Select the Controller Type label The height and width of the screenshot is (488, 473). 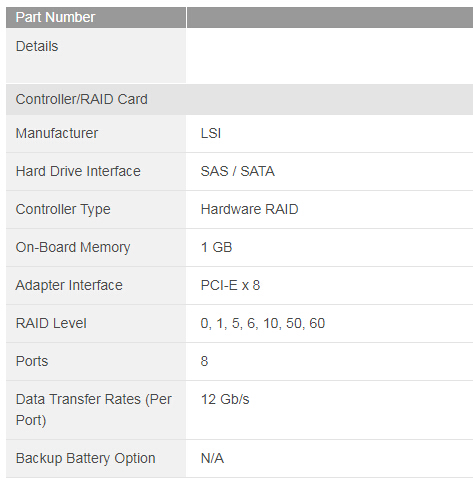63,210
